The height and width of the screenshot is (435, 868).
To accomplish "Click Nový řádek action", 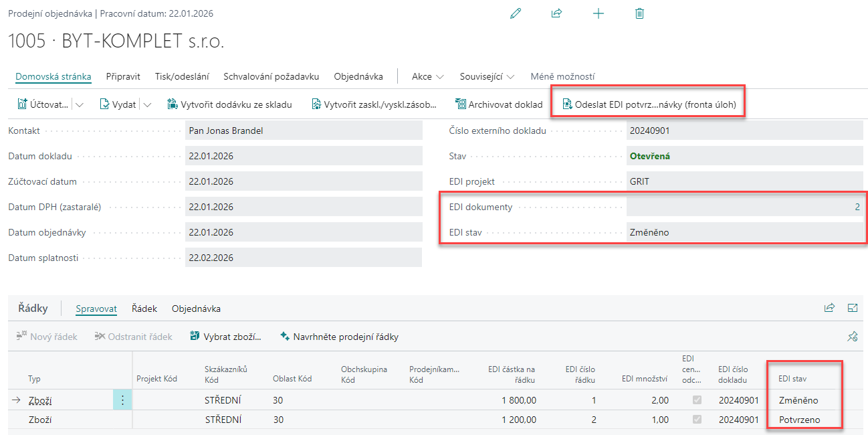I will point(47,337).
